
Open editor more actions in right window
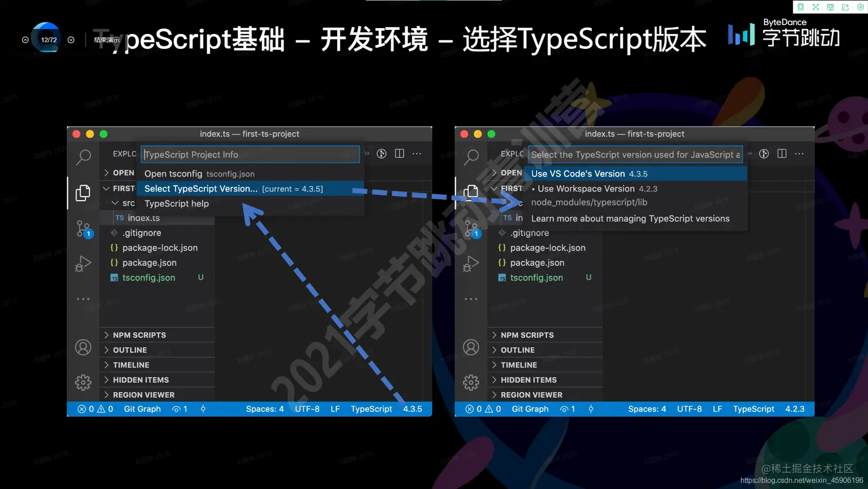[799, 153]
